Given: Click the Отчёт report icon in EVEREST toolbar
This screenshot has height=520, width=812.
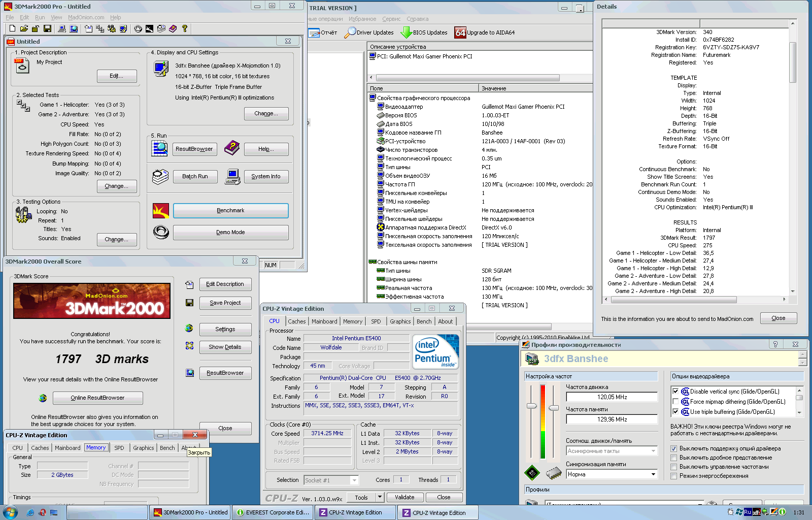Looking at the screenshot, I should [x=314, y=32].
